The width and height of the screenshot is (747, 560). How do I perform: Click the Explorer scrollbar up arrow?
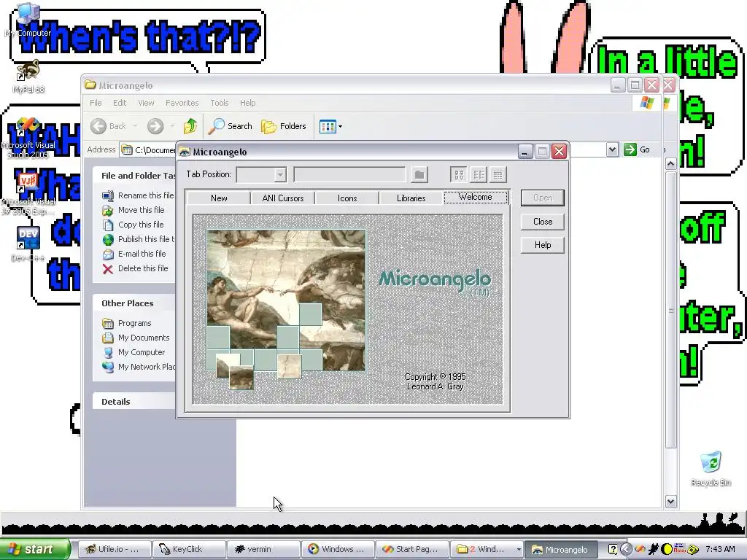click(671, 164)
